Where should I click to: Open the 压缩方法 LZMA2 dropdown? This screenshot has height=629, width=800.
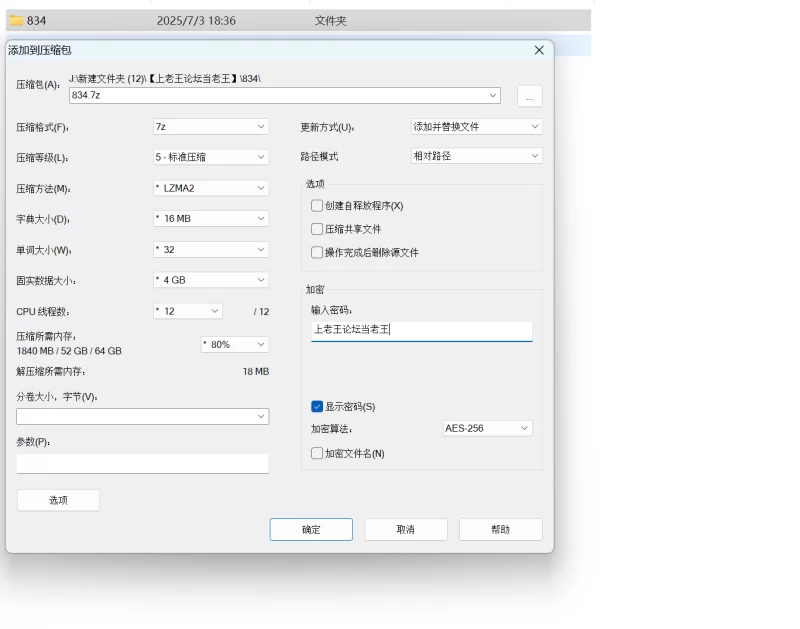click(211, 188)
